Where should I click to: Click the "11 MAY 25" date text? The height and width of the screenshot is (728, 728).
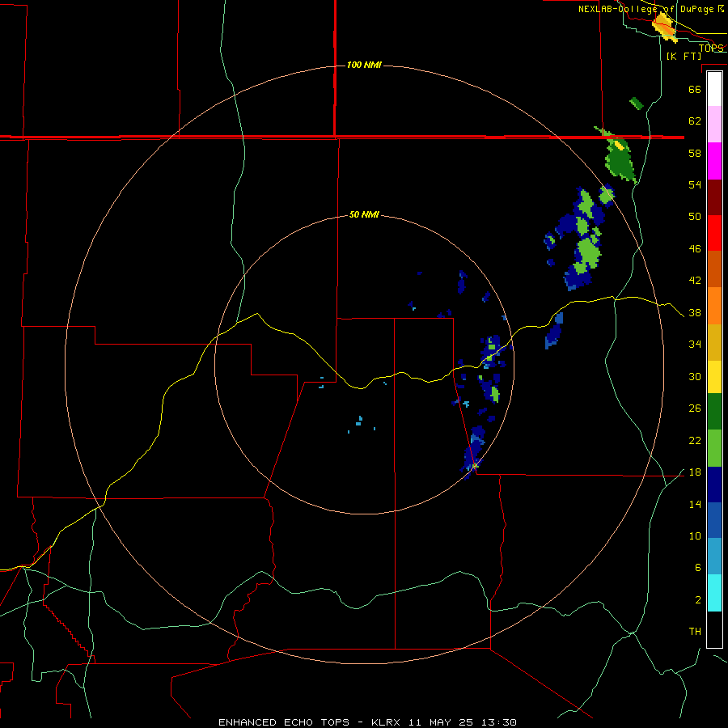[441, 722]
